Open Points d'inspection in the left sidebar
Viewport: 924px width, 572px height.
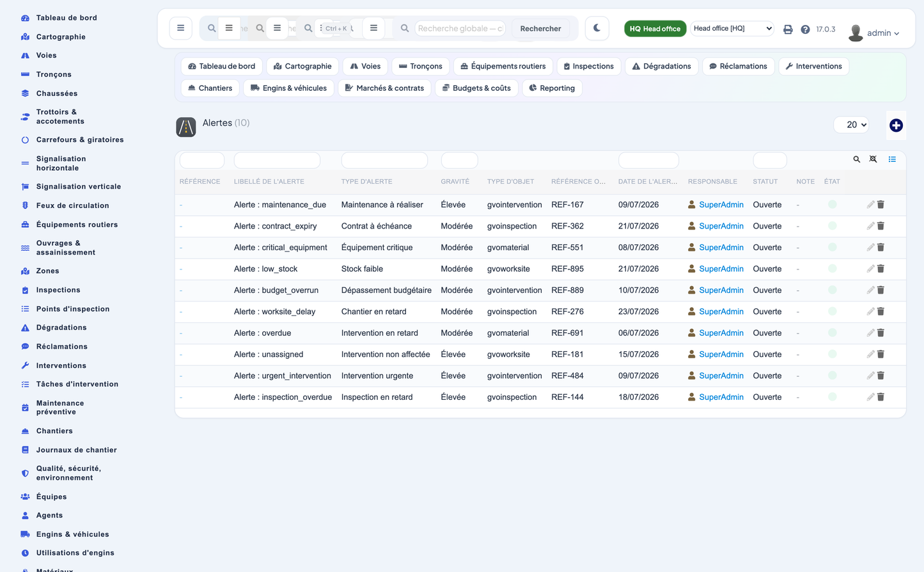[72, 309]
